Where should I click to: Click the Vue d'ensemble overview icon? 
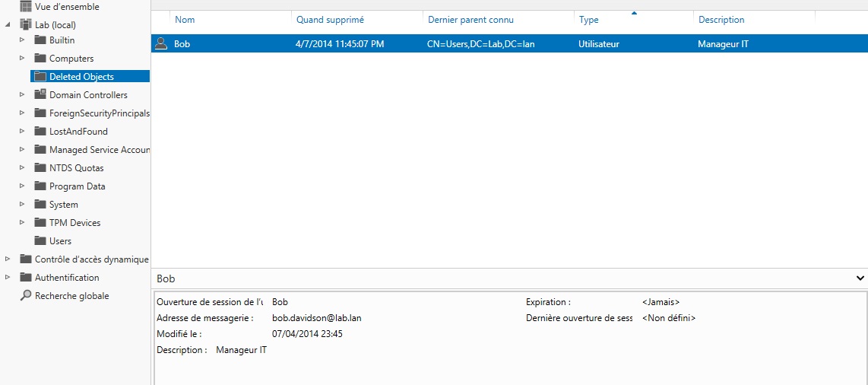(x=26, y=7)
